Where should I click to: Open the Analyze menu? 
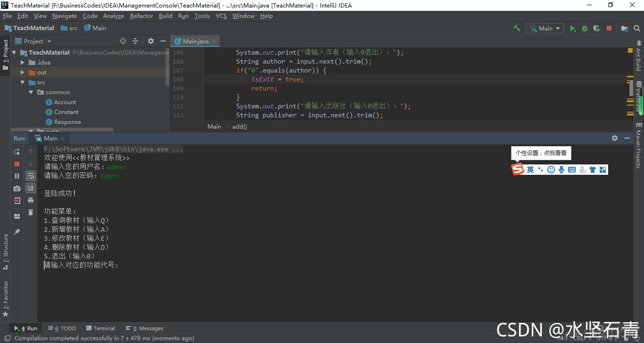pyautogui.click(x=113, y=16)
